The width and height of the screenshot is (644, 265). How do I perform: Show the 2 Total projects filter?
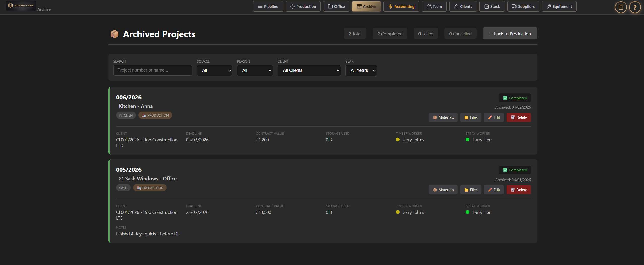click(355, 34)
